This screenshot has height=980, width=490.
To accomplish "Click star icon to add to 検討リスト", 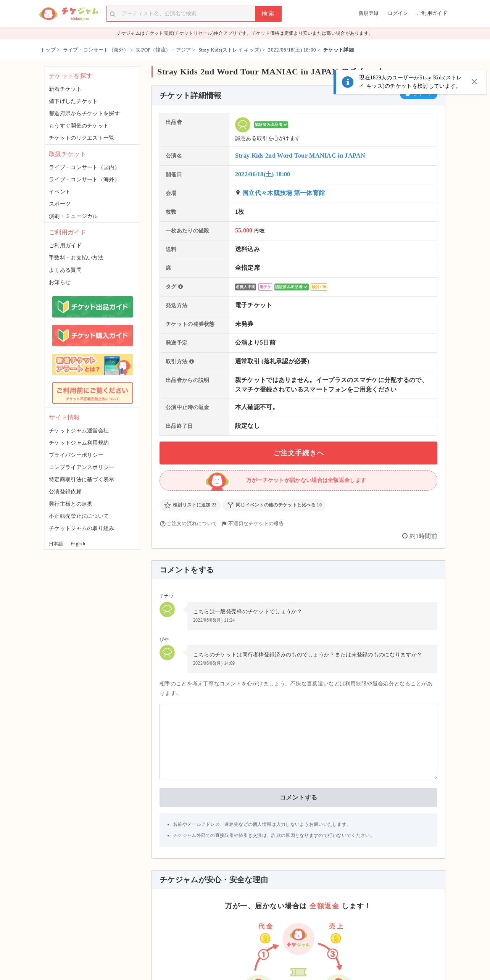I will pos(167,505).
